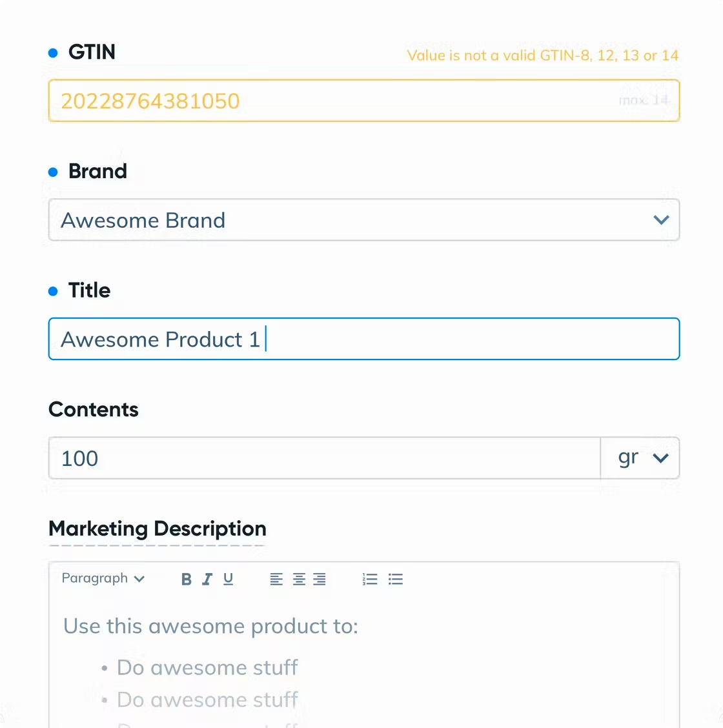Screen dimensions: 723x728
Task: Click the Contents field label
Action: pos(94,409)
